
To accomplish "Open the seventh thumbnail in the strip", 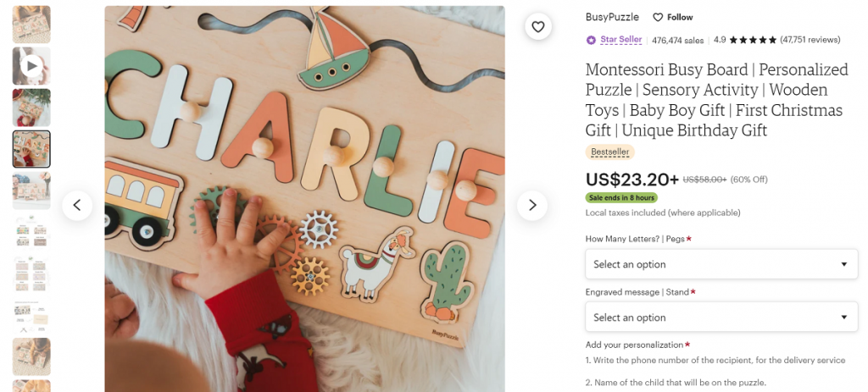I will click(31, 273).
